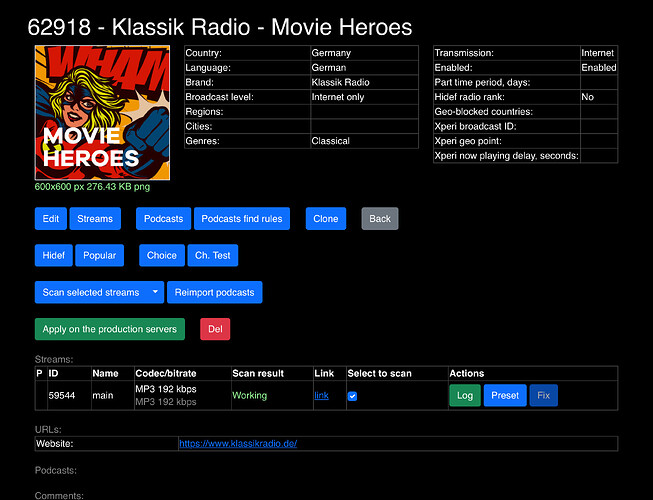The width and height of the screenshot is (653, 500).
Task: Click Scan selected streams
Action: [91, 292]
